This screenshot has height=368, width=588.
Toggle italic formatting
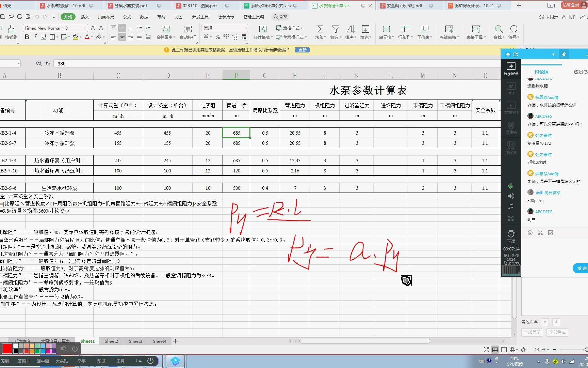[x=35, y=37]
